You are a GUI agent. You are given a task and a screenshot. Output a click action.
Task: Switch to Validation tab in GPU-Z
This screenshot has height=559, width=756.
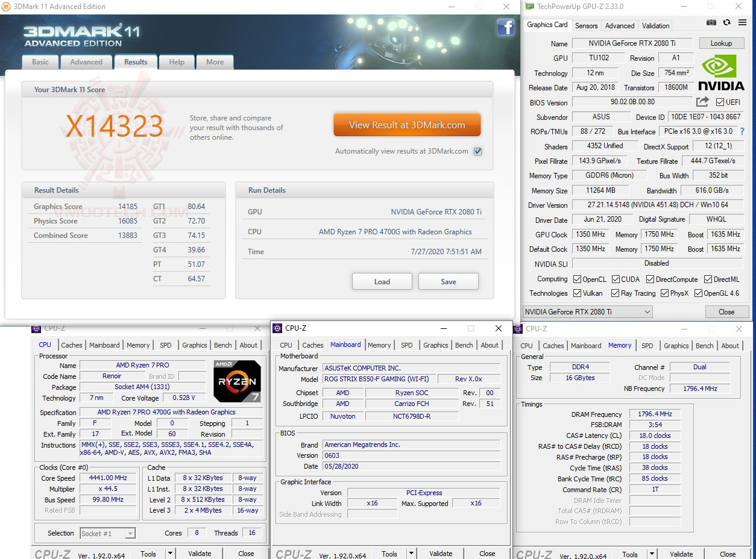pos(655,26)
